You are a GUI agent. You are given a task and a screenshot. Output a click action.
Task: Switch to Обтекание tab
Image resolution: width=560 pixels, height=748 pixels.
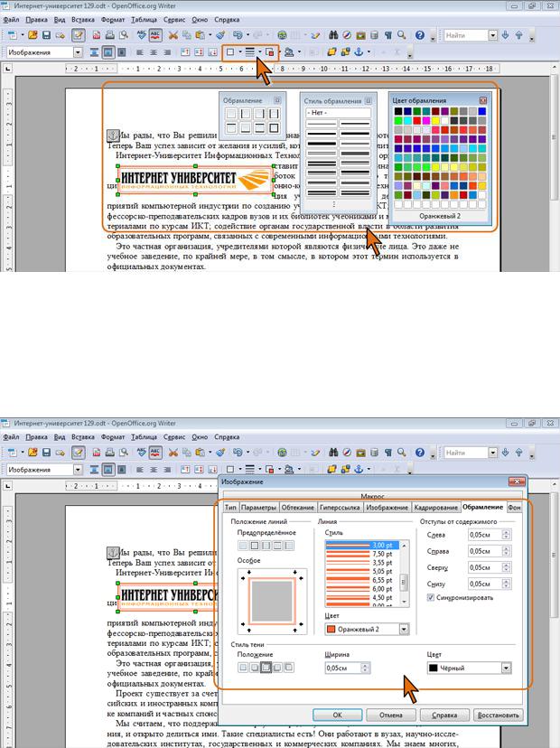[x=298, y=507]
